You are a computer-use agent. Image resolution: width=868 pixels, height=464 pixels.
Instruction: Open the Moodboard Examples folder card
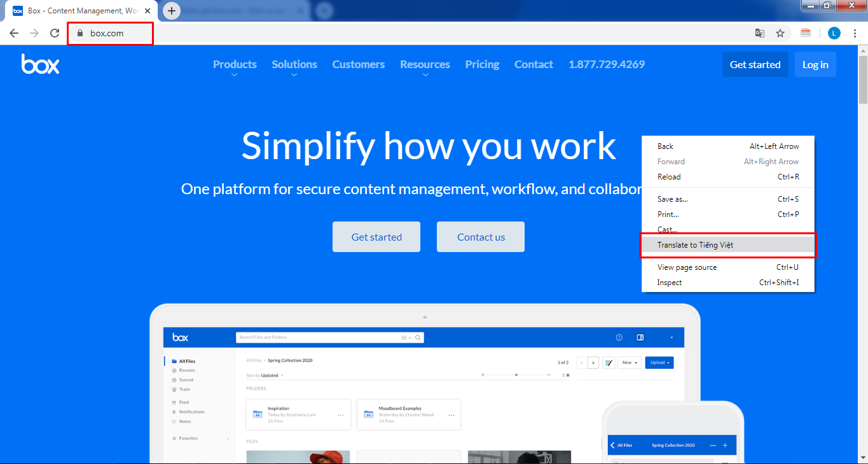point(409,414)
